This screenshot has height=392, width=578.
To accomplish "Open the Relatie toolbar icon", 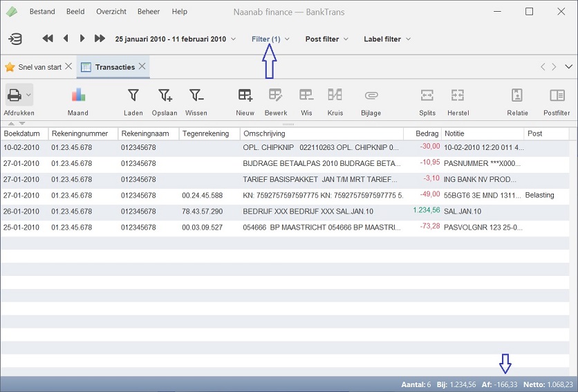I will (517, 95).
